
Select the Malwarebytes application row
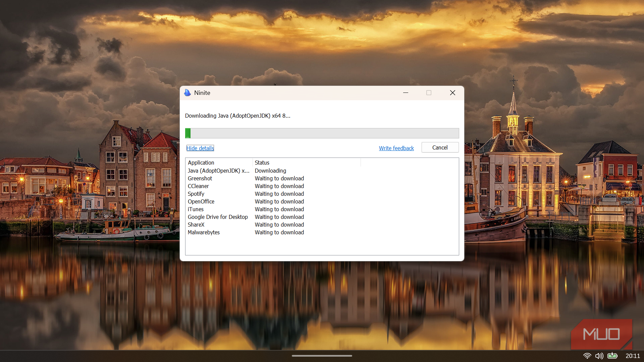(x=273, y=232)
